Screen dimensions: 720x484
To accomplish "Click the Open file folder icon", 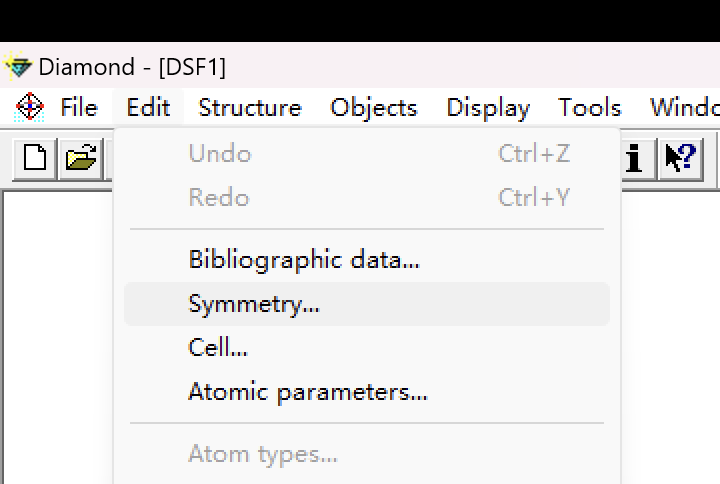I will [82, 158].
